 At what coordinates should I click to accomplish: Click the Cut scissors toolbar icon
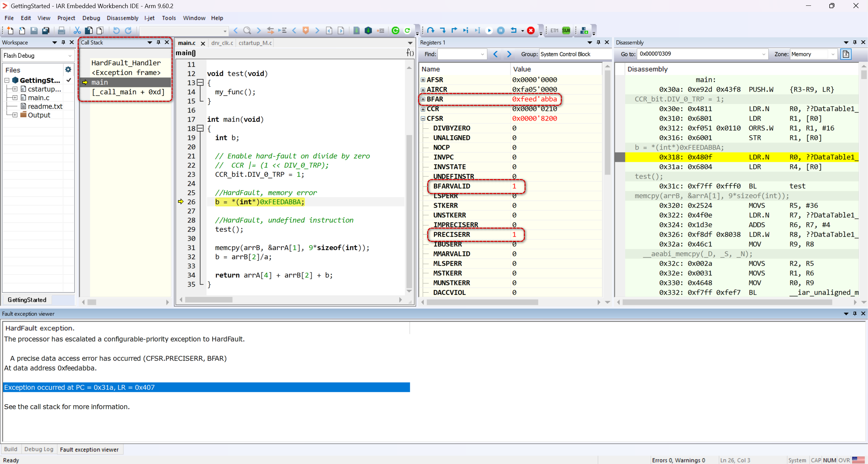[77, 31]
